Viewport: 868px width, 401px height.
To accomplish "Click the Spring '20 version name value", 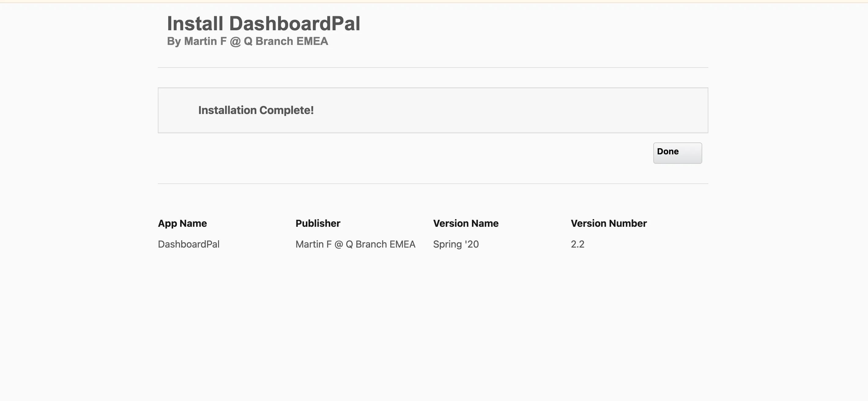I will coord(456,244).
